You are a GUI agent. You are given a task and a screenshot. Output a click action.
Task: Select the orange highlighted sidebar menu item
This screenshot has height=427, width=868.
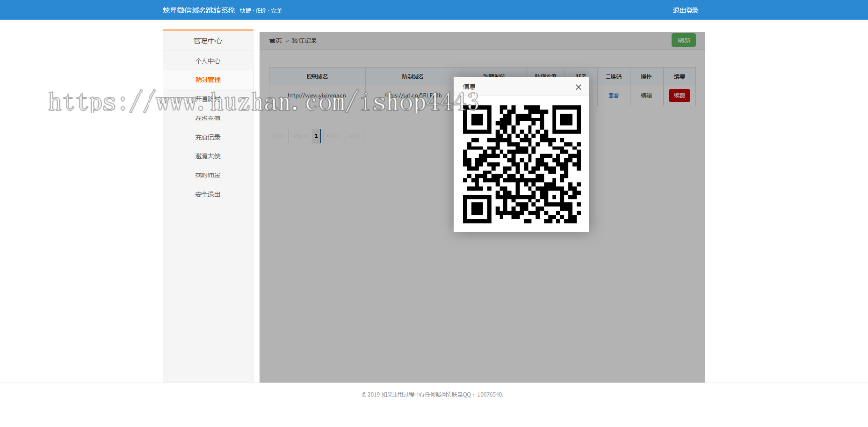(207, 80)
